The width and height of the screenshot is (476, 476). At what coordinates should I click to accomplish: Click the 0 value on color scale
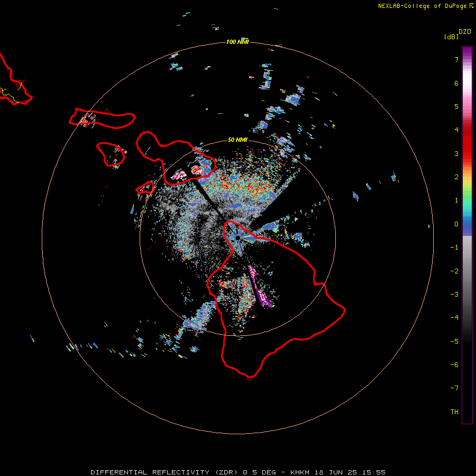pos(456,224)
